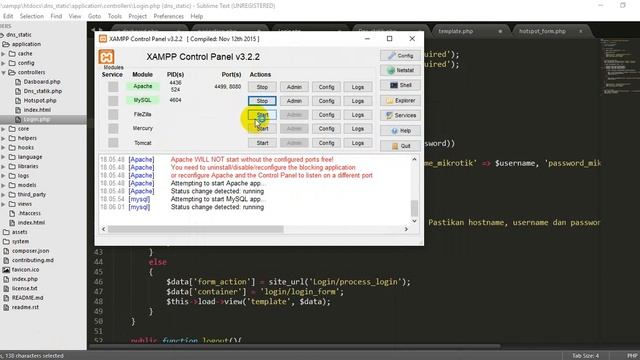The image size is (640, 360).
Task: Expand the views folder
Action: 3,204
